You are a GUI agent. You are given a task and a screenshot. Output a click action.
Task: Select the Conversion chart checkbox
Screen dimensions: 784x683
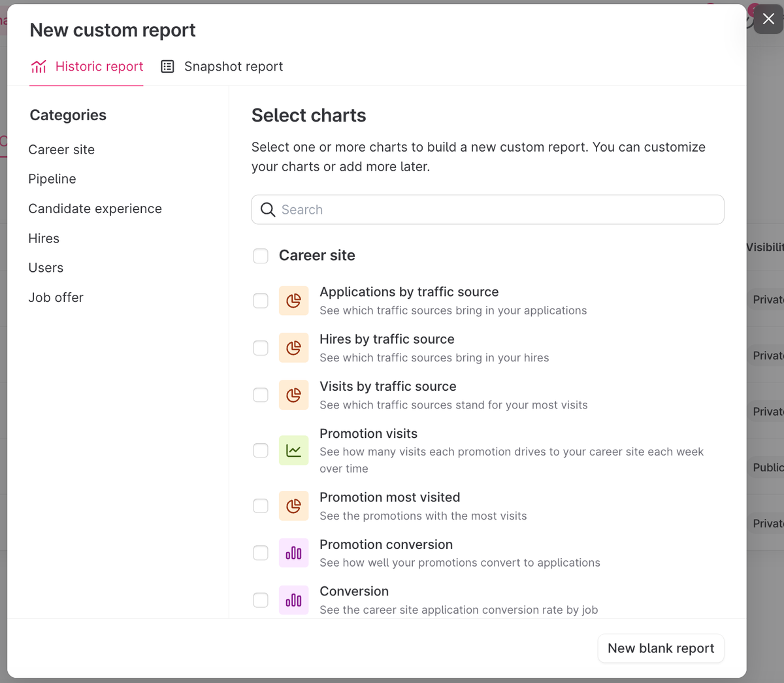click(x=261, y=600)
